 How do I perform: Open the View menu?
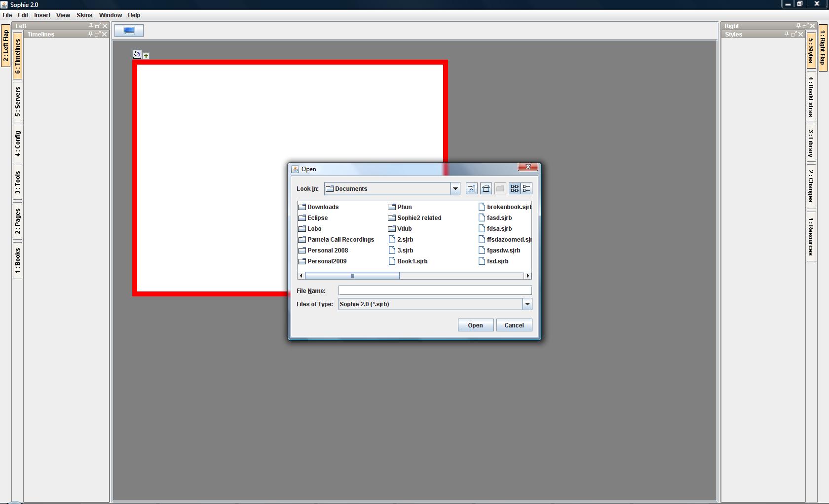(63, 15)
